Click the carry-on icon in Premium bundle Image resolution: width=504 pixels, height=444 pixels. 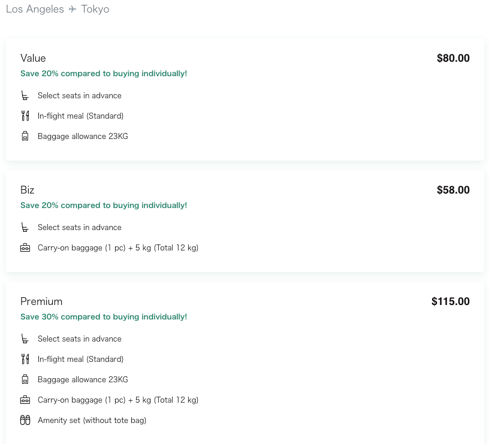(25, 400)
